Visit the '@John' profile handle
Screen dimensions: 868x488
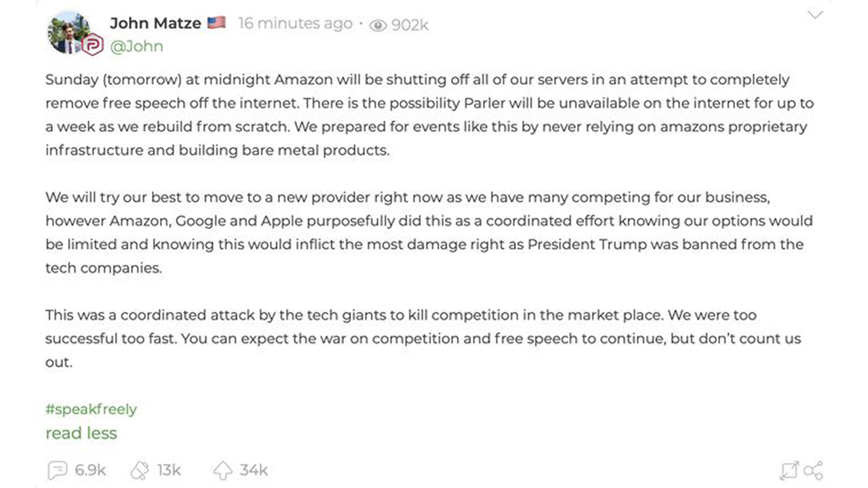coord(137,46)
